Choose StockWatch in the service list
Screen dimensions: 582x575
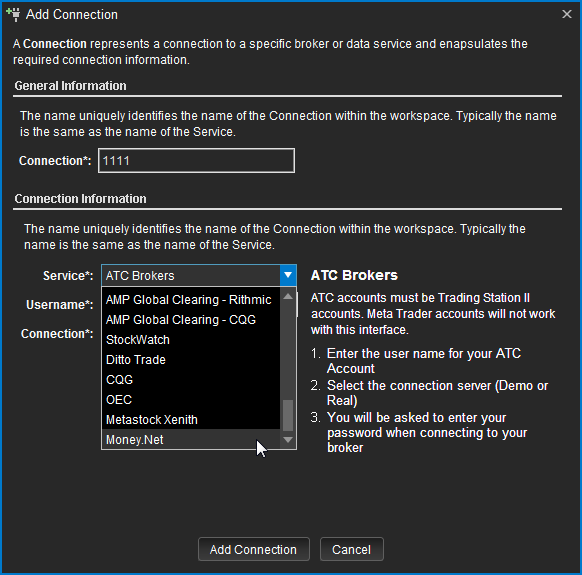[191, 340]
